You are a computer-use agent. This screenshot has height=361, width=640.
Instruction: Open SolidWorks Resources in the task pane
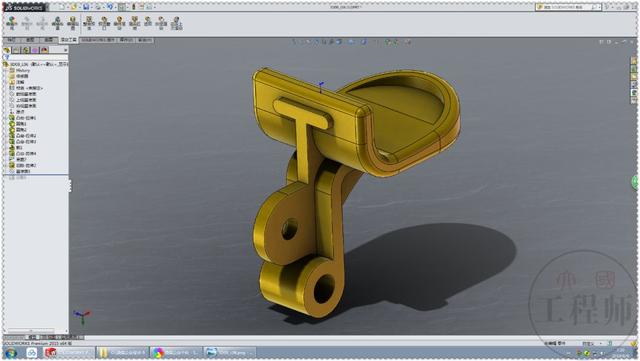[x=634, y=60]
